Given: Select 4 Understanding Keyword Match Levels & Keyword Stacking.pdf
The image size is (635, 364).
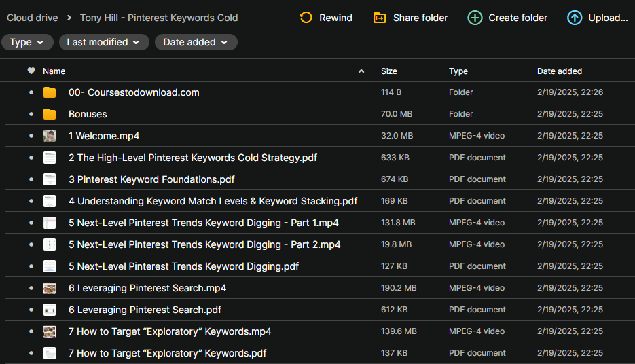Looking at the screenshot, I should (213, 201).
